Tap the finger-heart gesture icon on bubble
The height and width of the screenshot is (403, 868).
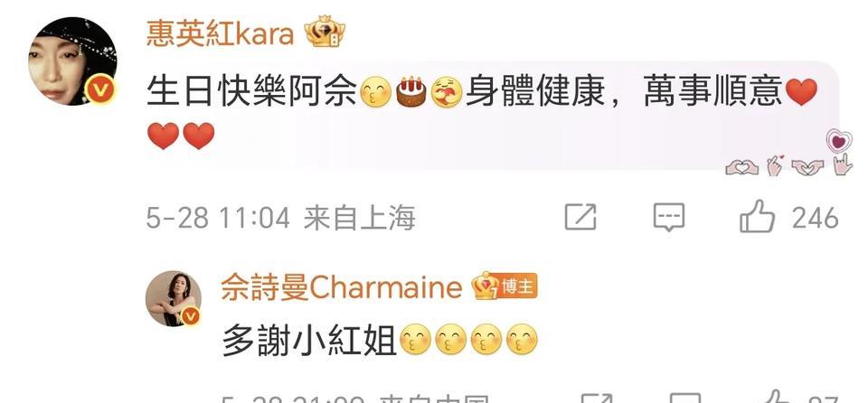pyautogui.click(x=774, y=165)
